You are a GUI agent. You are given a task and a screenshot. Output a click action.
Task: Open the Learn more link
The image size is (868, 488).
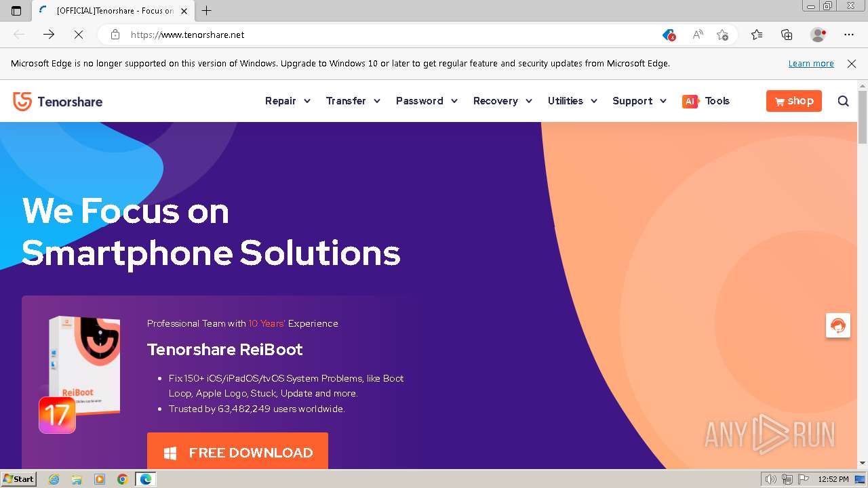pyautogui.click(x=811, y=64)
